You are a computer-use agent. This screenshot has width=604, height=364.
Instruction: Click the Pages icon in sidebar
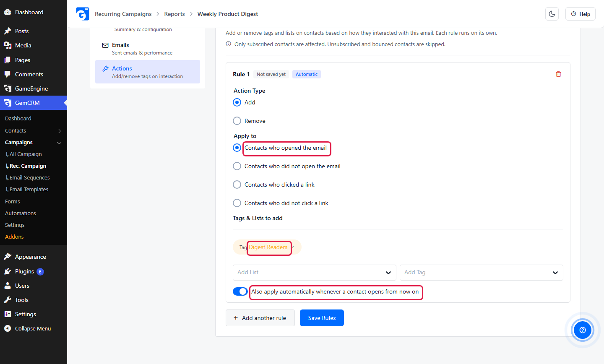click(x=8, y=60)
